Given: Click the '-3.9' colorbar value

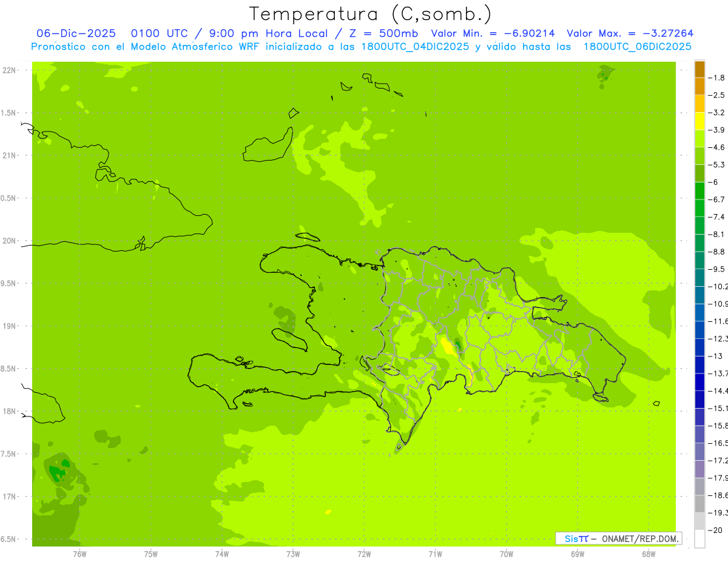Looking at the screenshot, I should (x=717, y=130).
